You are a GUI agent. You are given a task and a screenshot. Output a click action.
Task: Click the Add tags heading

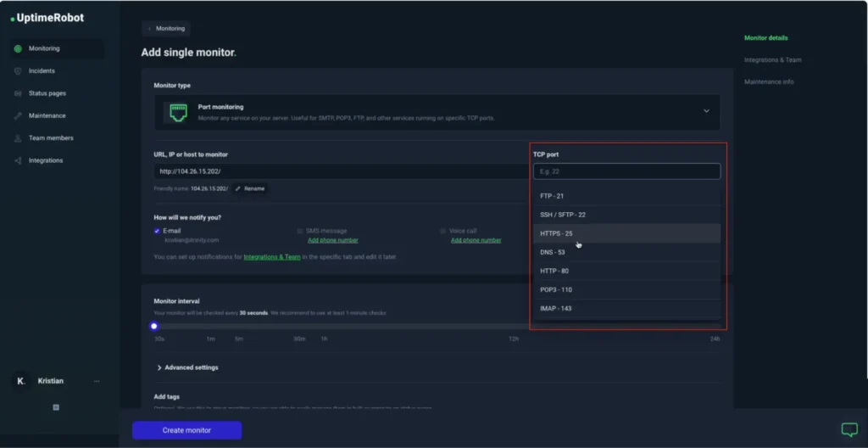(167, 397)
